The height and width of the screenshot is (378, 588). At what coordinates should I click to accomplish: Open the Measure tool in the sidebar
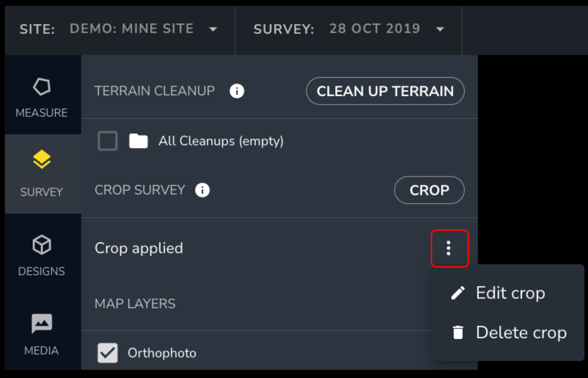coord(41,96)
